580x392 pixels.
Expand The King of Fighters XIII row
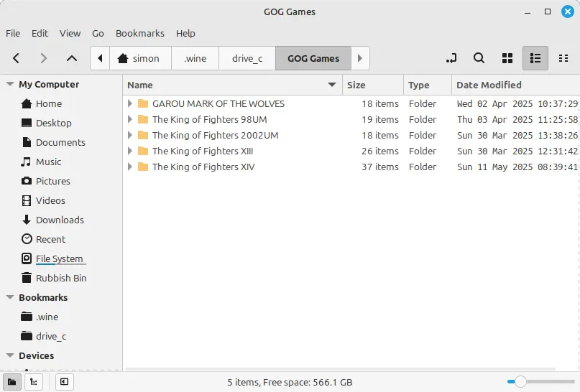click(130, 151)
